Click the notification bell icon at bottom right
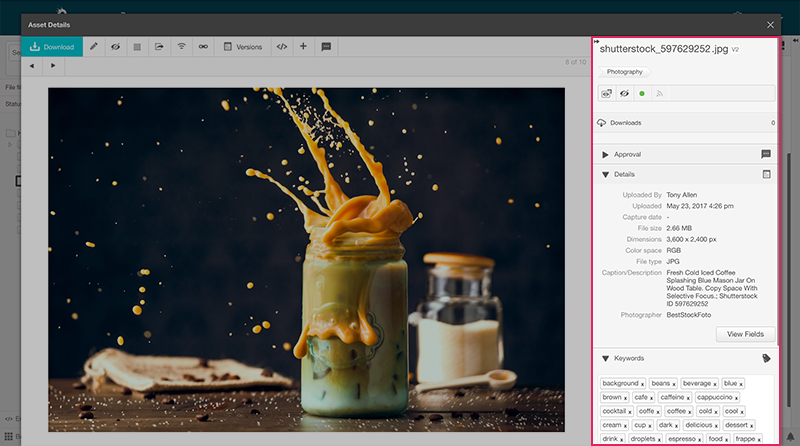Image resolution: width=800 pixels, height=446 pixels. [790, 437]
